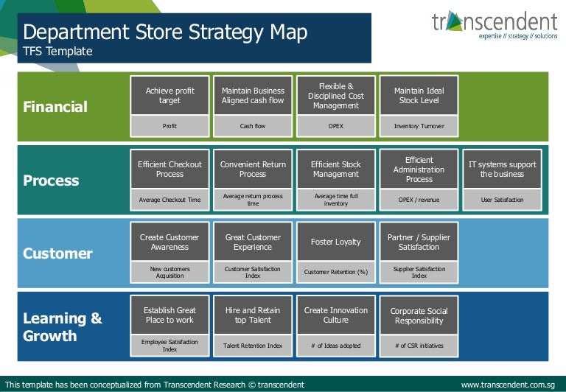Click the OPEX measure cell
The height and width of the screenshot is (392, 566).
click(336, 126)
